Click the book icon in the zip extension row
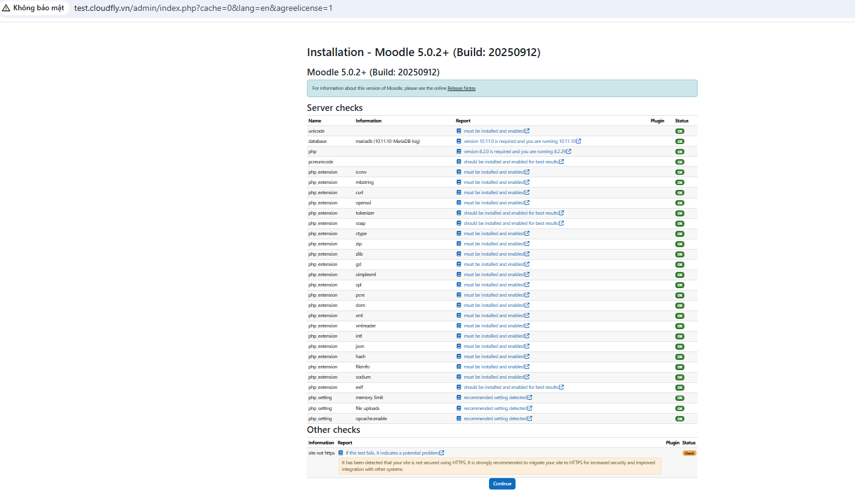Screen dimensions: 855x504 click(459, 244)
